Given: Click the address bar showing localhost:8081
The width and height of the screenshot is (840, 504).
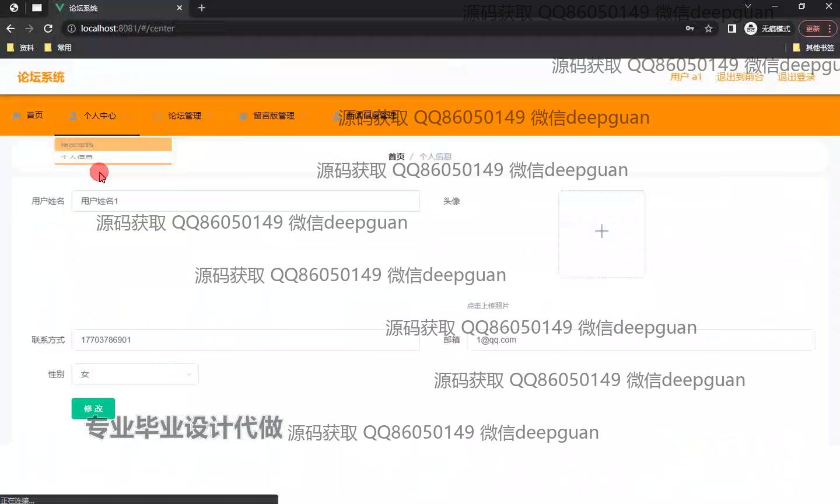Looking at the screenshot, I should (373, 29).
